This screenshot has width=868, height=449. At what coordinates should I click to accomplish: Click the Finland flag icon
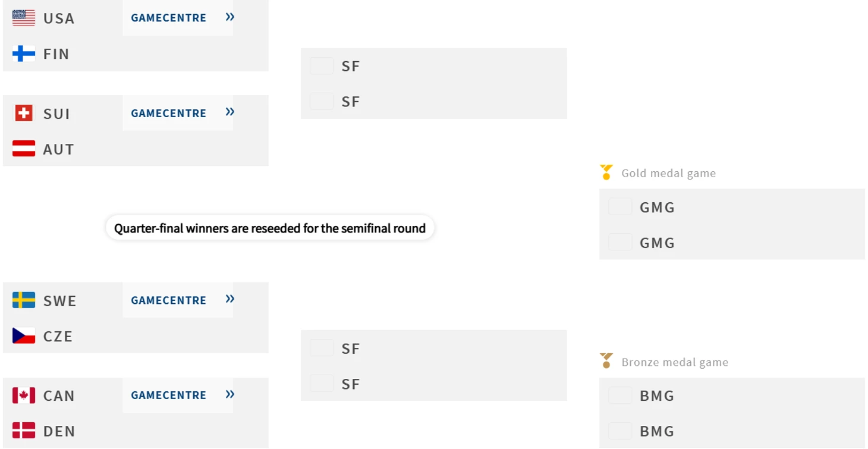tap(24, 54)
